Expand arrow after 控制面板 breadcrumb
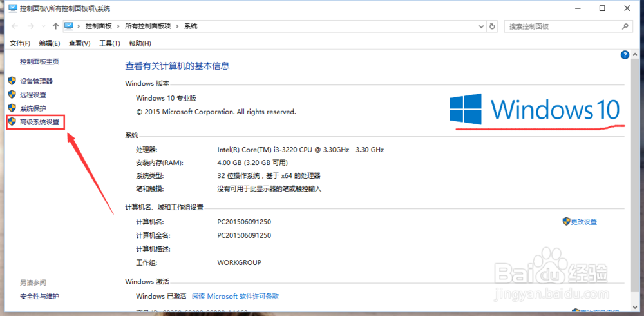The image size is (644, 316). click(118, 26)
